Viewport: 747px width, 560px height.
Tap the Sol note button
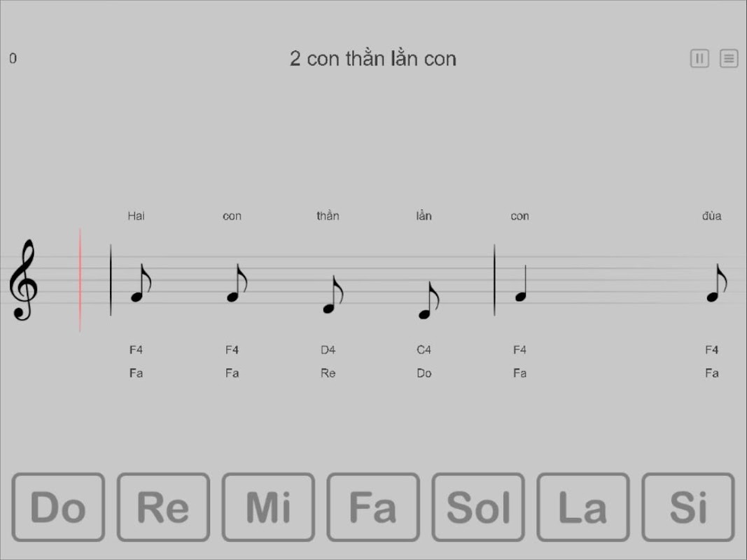pyautogui.click(x=478, y=507)
